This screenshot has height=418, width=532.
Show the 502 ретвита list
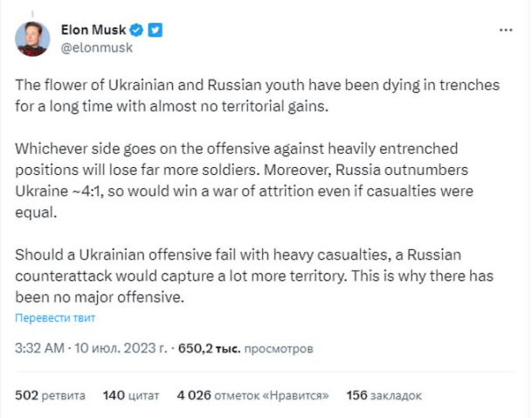pos(51,395)
